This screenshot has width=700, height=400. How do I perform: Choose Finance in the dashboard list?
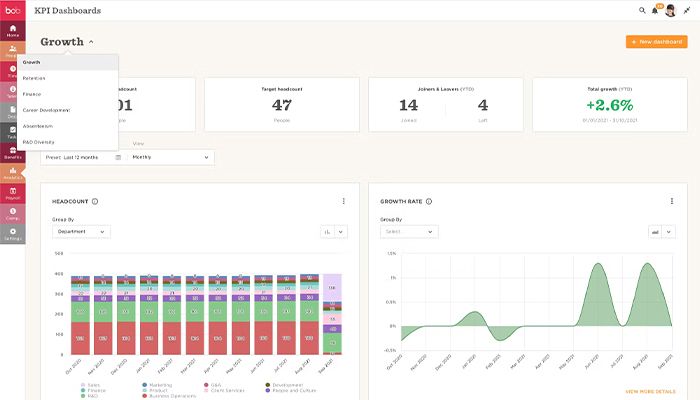(34, 94)
